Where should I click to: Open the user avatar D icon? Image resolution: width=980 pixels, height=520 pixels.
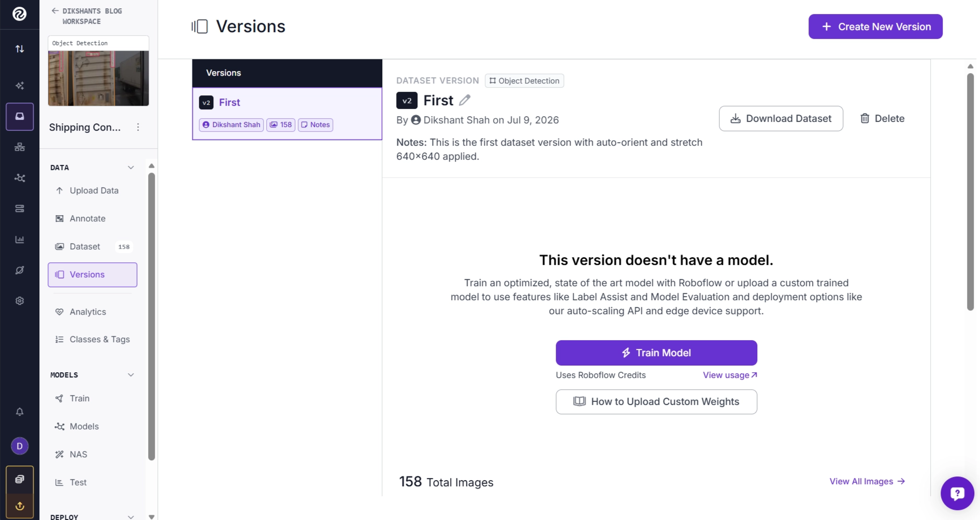[x=20, y=446]
